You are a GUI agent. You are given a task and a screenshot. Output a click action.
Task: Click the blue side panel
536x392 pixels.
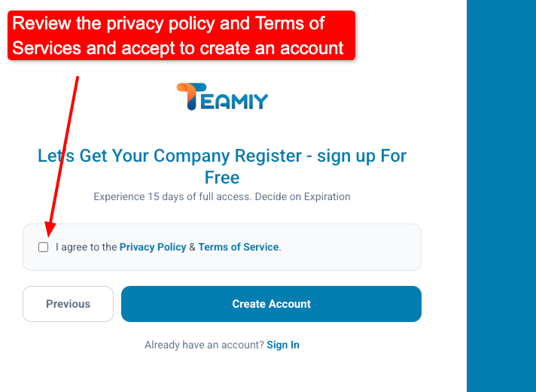(501, 196)
